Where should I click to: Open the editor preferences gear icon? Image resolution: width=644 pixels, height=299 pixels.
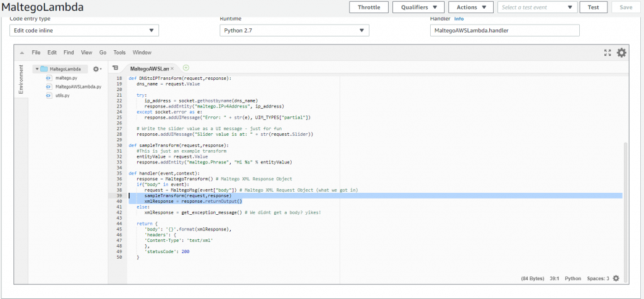click(x=621, y=53)
